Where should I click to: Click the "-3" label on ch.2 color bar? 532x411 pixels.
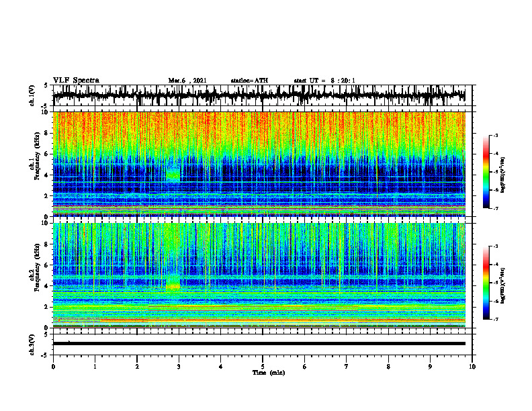click(495, 246)
